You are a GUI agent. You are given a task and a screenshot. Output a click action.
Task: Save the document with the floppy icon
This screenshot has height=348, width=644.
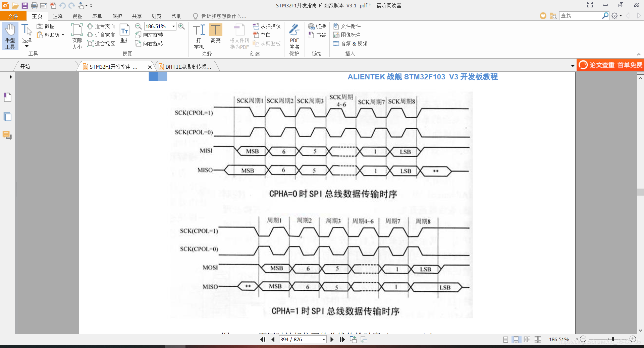pyautogui.click(x=24, y=5)
